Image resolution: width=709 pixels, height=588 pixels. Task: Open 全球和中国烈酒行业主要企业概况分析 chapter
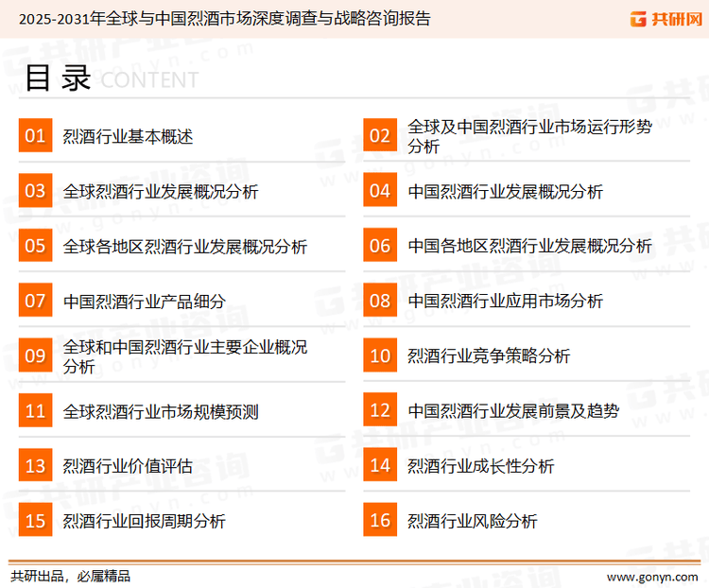coord(184,356)
